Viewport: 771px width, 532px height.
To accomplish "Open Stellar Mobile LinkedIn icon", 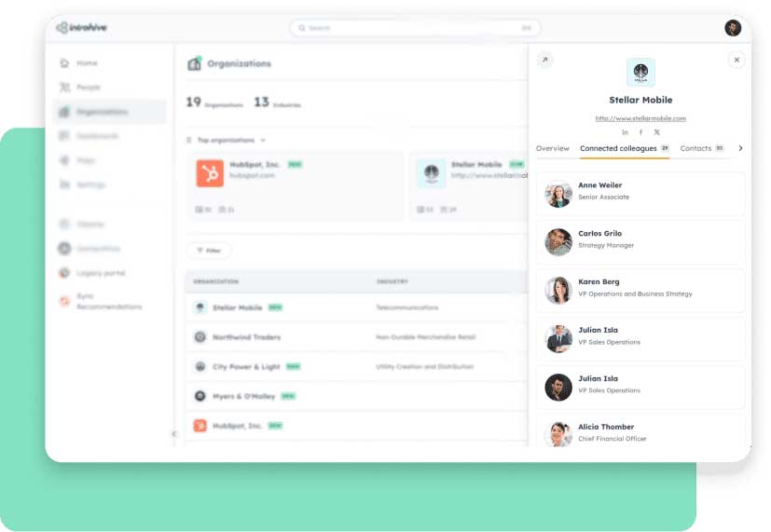I will coord(625,132).
